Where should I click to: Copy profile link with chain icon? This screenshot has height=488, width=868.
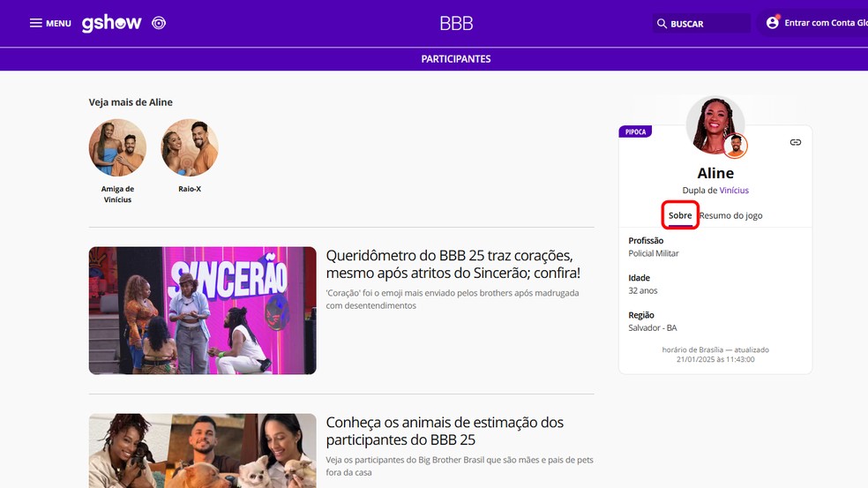[x=796, y=142]
